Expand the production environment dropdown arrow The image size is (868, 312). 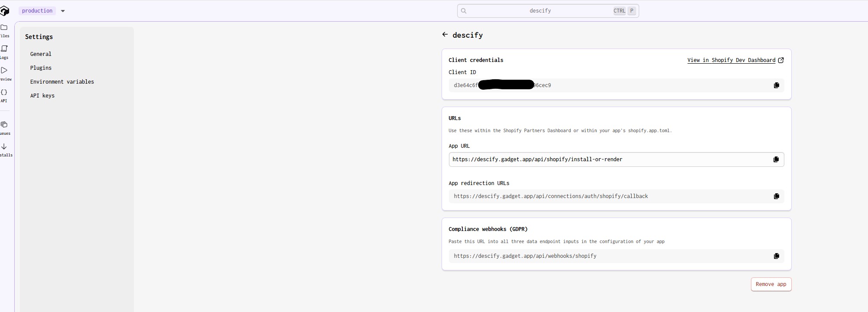tap(63, 11)
